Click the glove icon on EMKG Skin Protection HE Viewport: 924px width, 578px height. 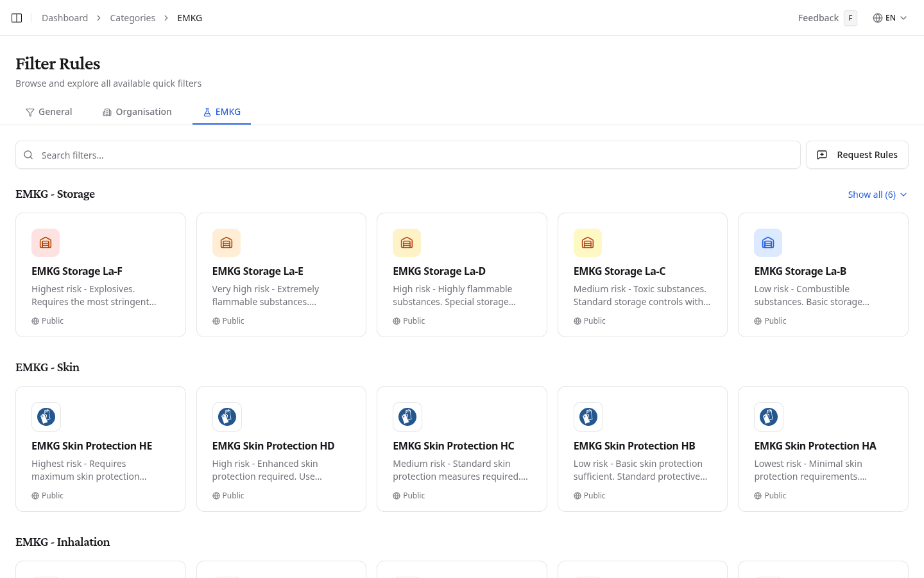click(x=46, y=416)
